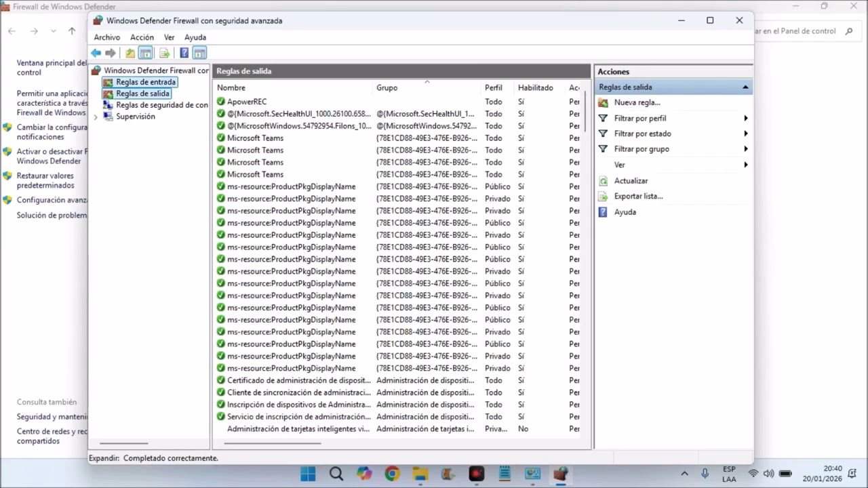This screenshot has height=488, width=868.
Task: Click the green check icon of ApowerREC rule
Action: 221,102
